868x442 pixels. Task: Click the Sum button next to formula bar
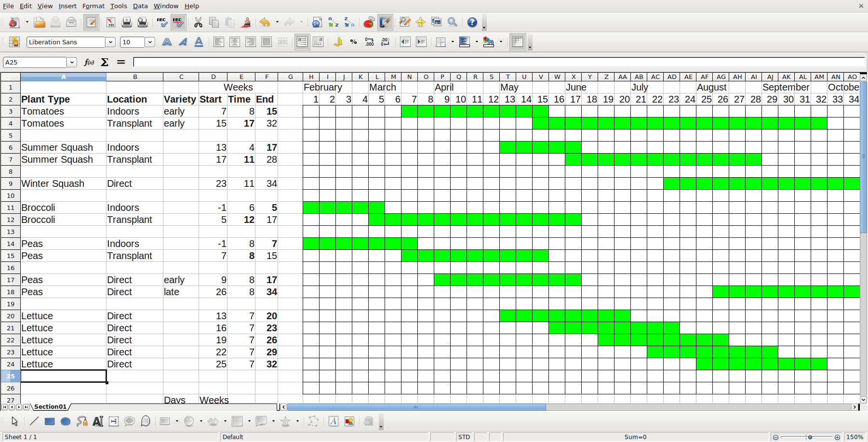coord(104,62)
